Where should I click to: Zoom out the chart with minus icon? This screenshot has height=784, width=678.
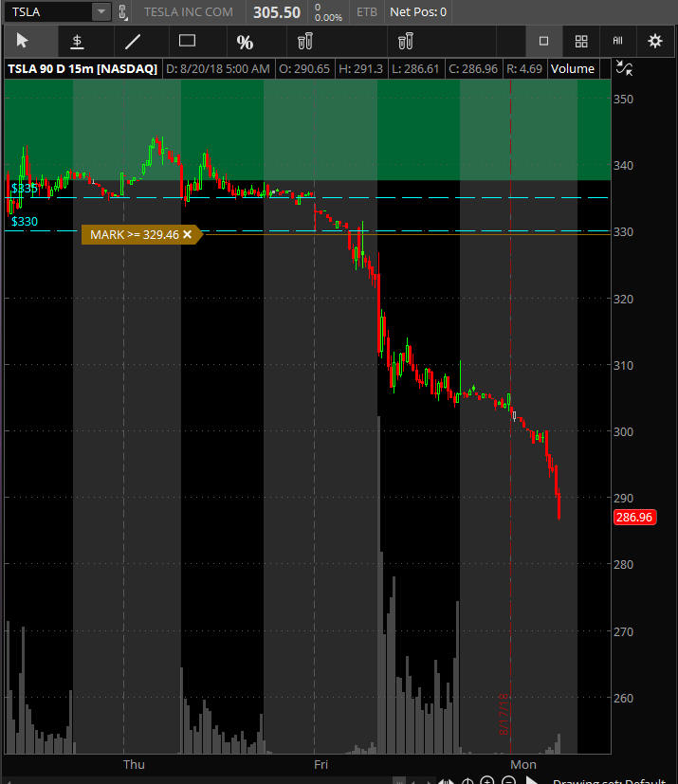[x=509, y=780]
